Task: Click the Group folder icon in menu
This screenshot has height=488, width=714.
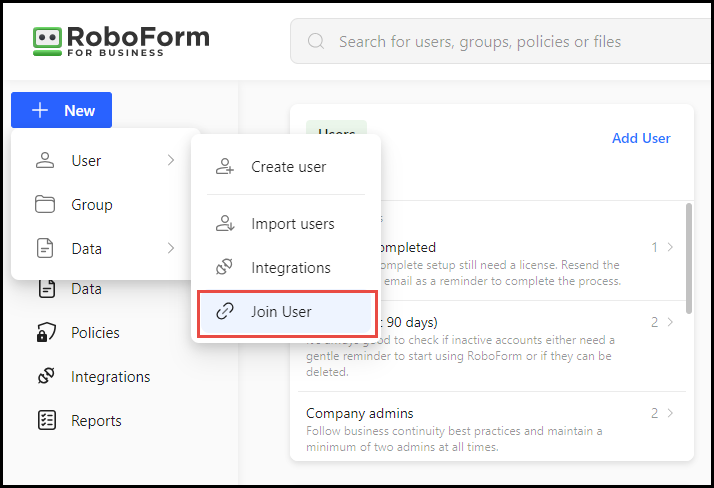Action: 45,205
